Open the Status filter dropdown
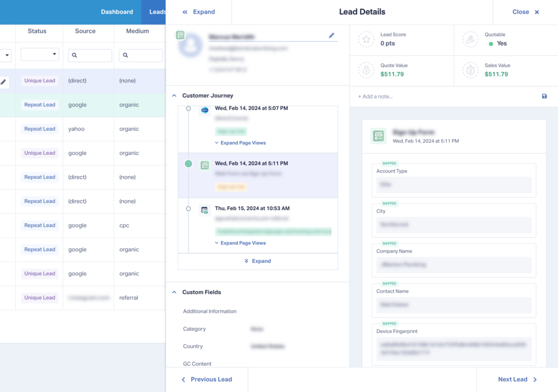Image resolution: width=558 pixels, height=392 pixels. tap(39, 54)
